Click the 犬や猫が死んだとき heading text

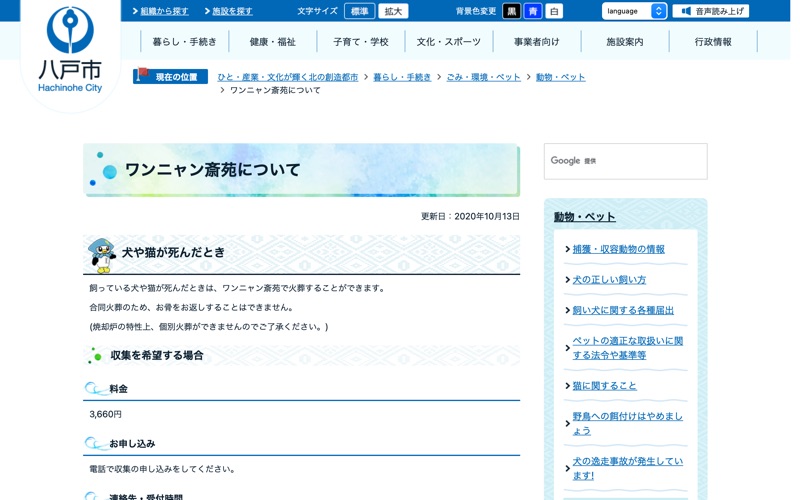(x=173, y=253)
